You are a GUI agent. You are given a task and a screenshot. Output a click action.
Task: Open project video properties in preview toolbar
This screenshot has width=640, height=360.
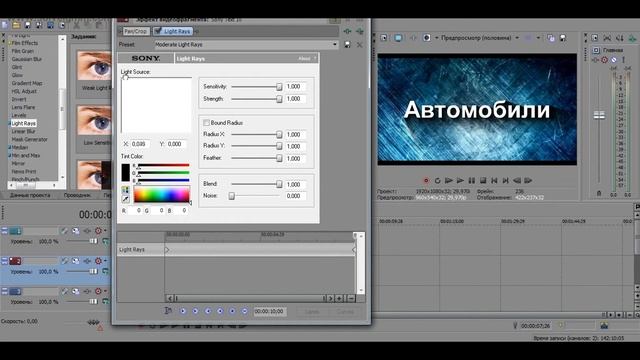point(384,38)
